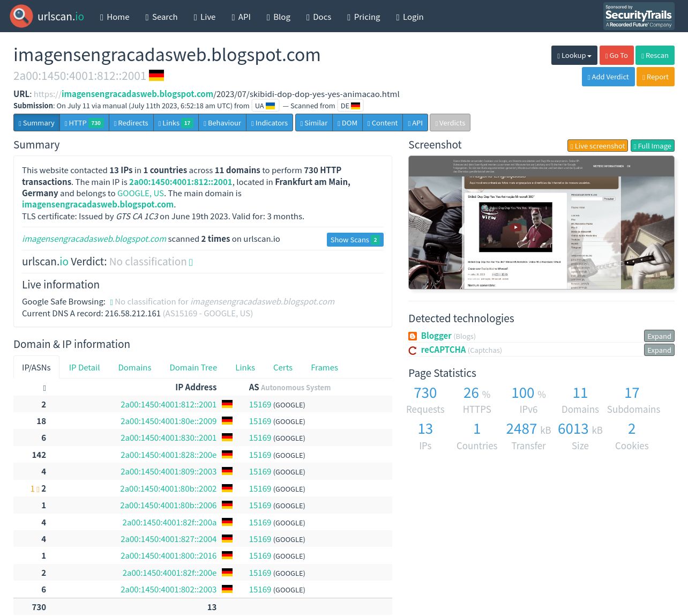Open the Docs menu item
This screenshot has width=688, height=616.
coord(319,17)
